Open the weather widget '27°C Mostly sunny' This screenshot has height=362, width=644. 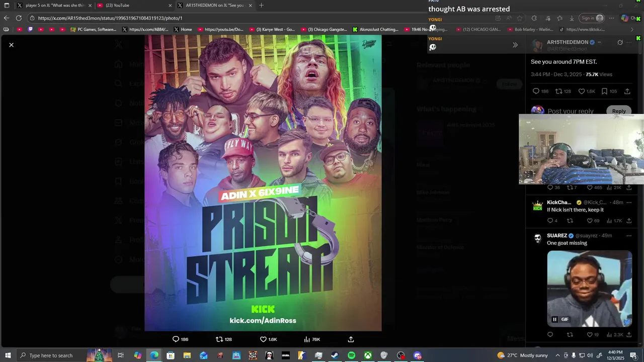522,355
